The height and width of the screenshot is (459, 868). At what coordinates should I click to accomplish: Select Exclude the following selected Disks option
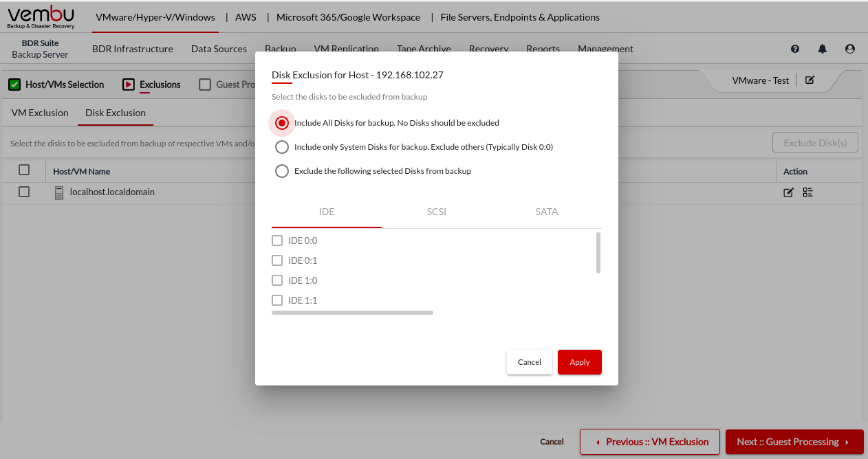(281, 171)
